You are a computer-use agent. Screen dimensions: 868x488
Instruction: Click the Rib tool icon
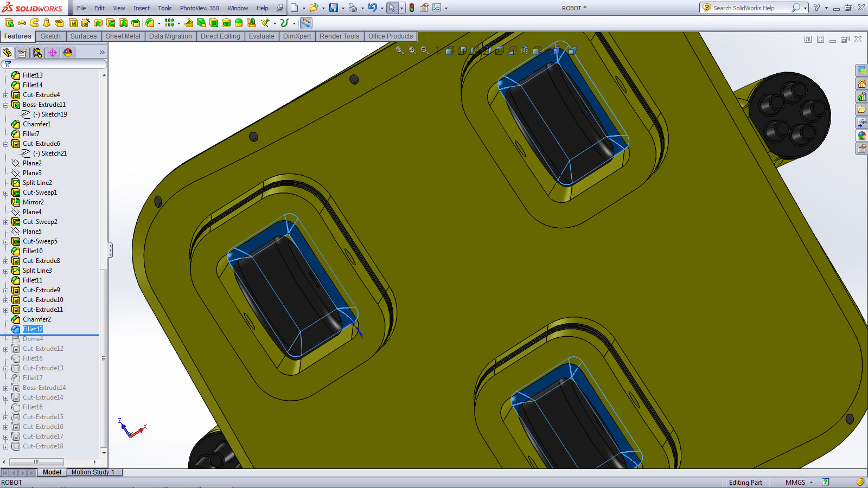click(189, 23)
